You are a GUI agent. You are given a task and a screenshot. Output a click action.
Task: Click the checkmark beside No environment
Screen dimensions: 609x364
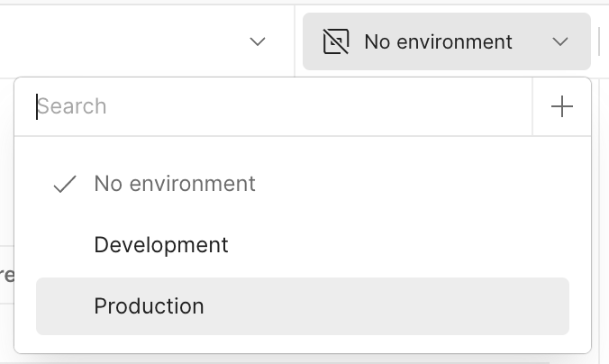(65, 185)
